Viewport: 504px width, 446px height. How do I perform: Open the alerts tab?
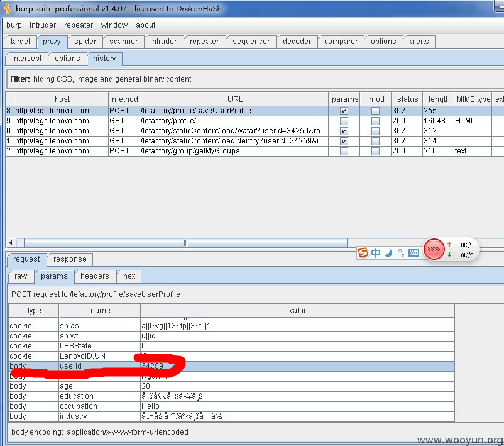(x=419, y=42)
